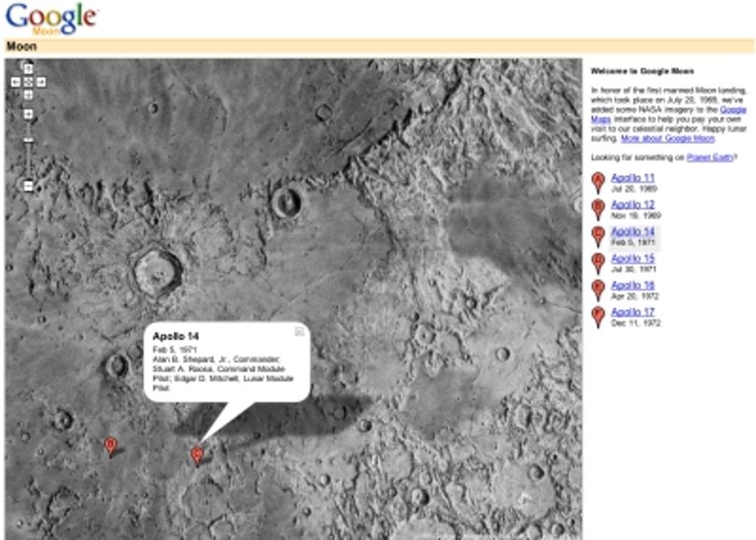Image resolution: width=756 pixels, height=540 pixels.
Task: Zoom in with the plus button
Action: pos(28,114)
